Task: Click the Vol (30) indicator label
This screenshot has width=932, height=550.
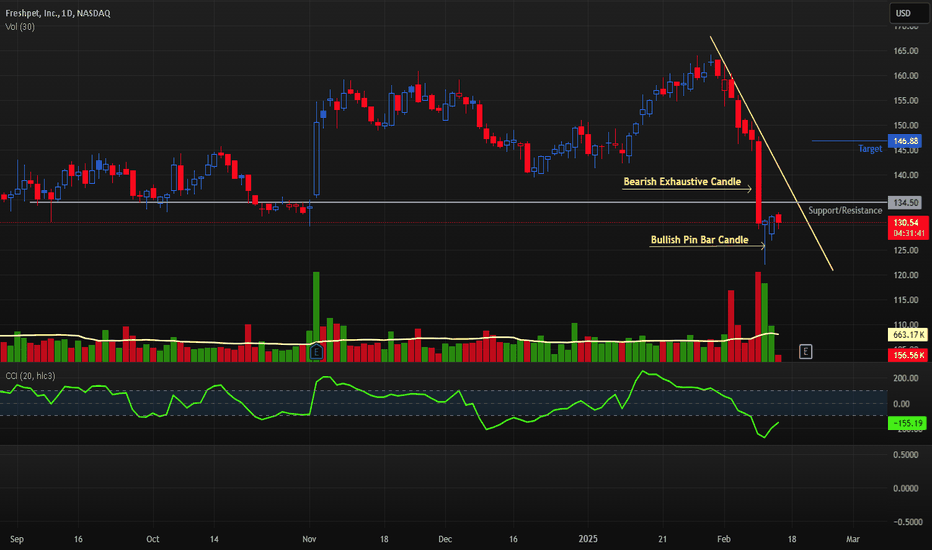Action: [20, 27]
